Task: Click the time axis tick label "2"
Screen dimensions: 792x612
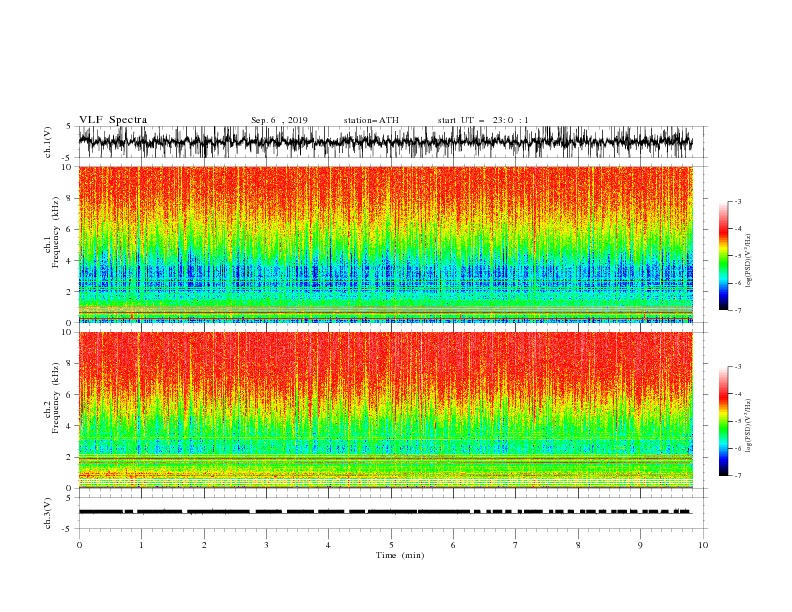Action: [204, 545]
